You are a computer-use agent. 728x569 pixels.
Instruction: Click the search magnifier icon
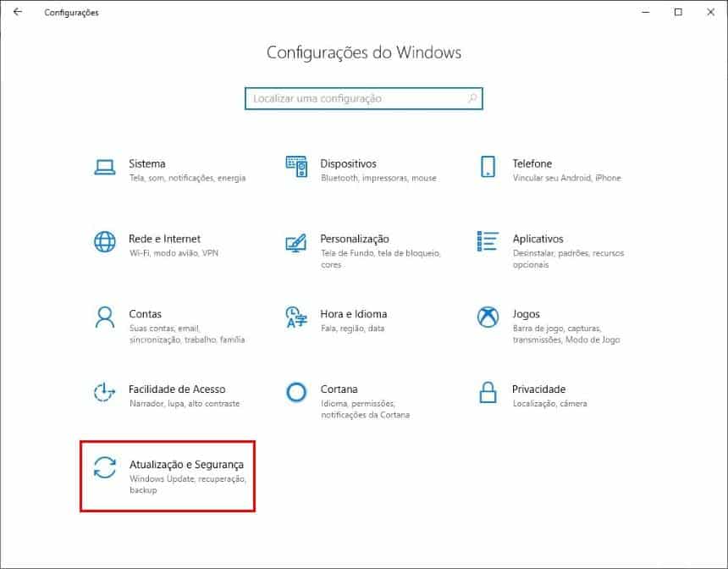[x=472, y=98]
